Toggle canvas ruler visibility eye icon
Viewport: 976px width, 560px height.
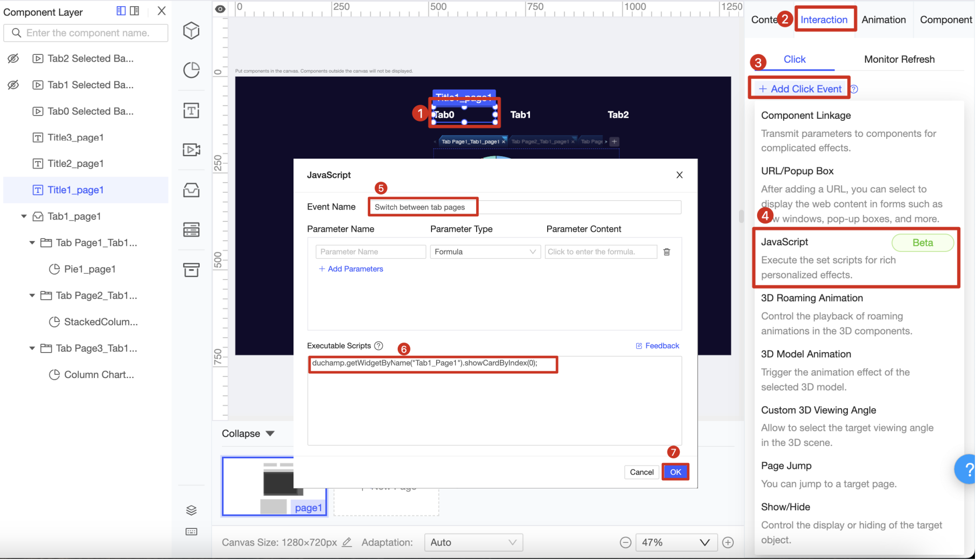pyautogui.click(x=220, y=9)
